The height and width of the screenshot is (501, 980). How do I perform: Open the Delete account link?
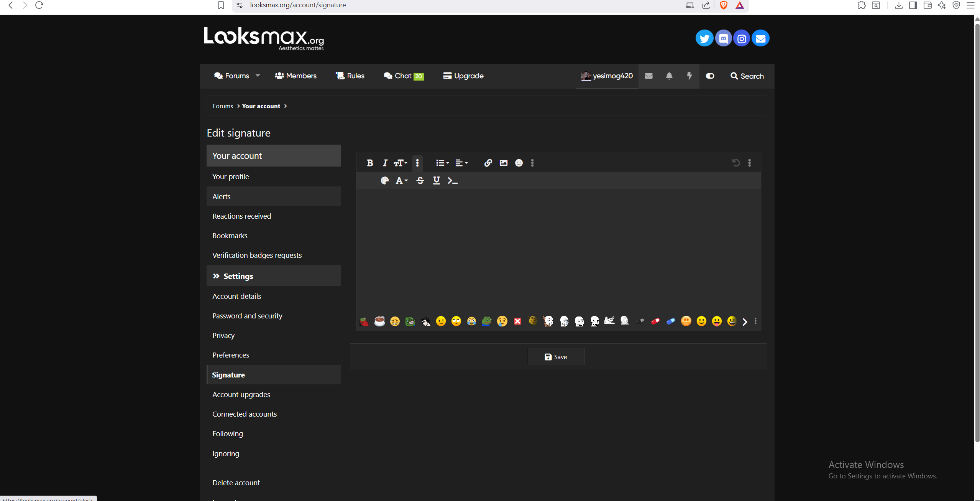(236, 483)
